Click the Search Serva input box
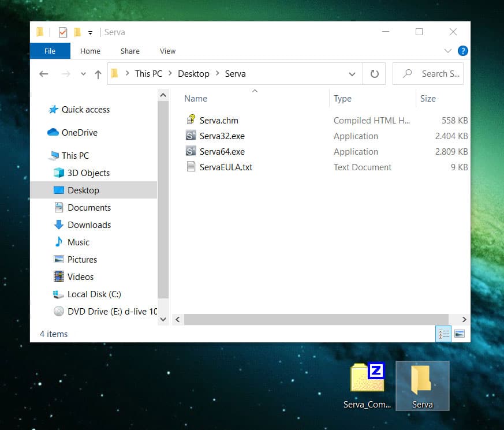 [428, 74]
